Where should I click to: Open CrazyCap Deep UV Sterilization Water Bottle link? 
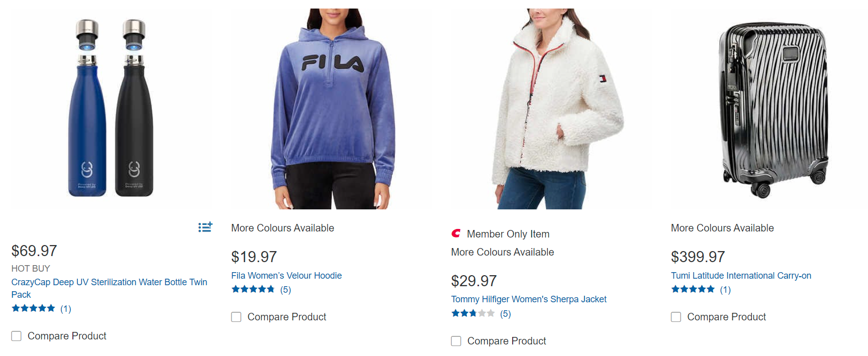(109, 288)
